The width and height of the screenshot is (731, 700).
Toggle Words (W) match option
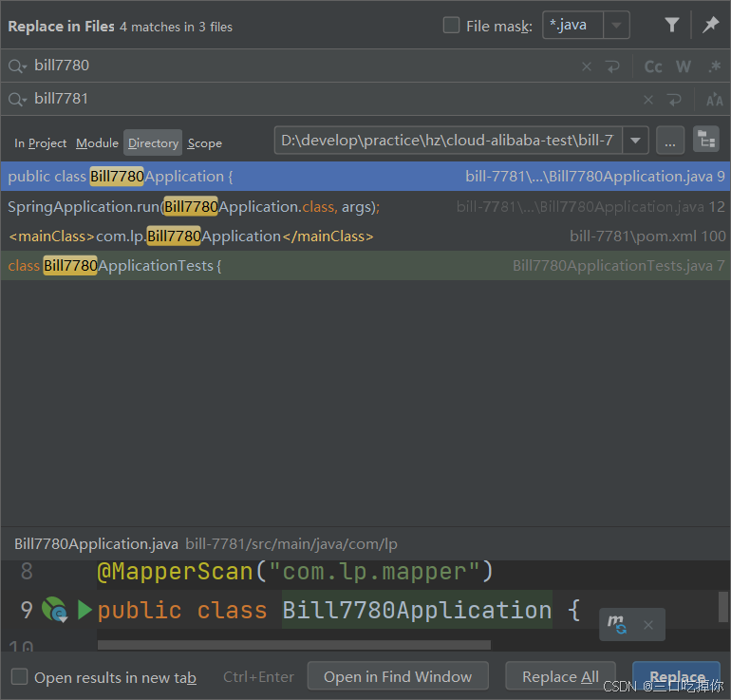click(684, 66)
